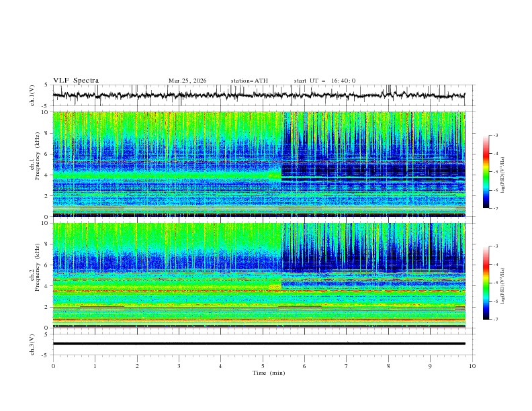Click the 'VLF Spectra' title text
Screen dimensions: 532x411
tap(76, 81)
